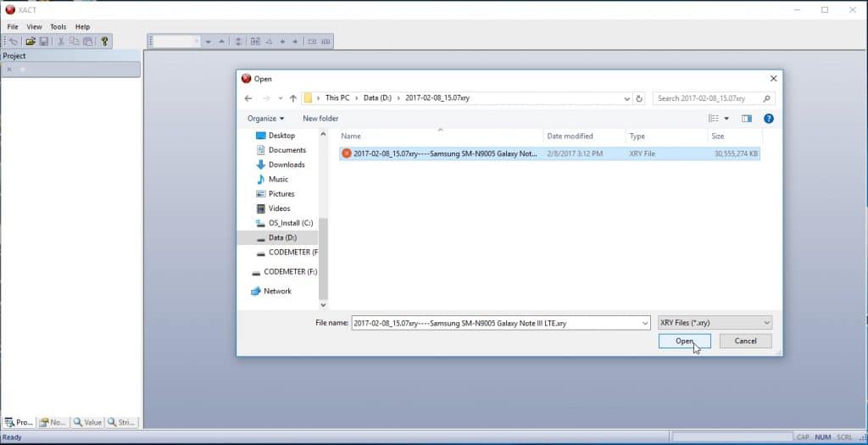Viewport: 868px width, 445px height.
Task: Click the Open button
Action: 684,341
